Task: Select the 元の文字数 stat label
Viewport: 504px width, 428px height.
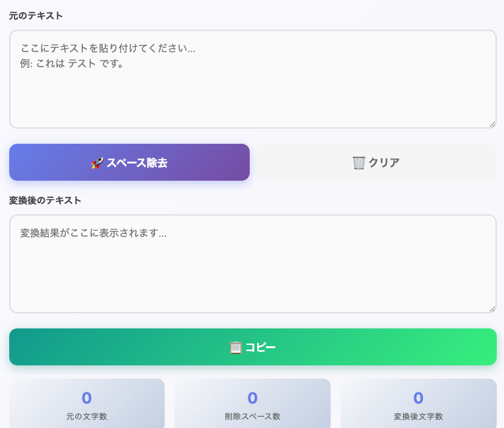Action: [x=86, y=417]
